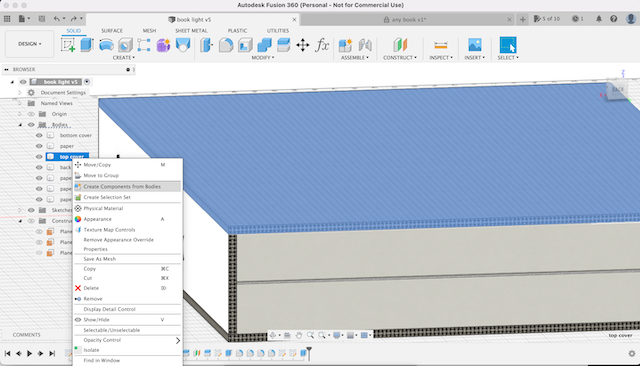Screen dimensions: 640x366
Task: Choose Move/Copy from context menu
Action: click(127, 165)
